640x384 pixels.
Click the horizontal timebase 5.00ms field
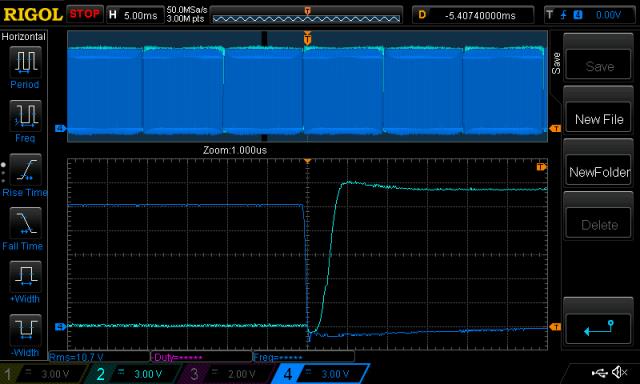135,16
